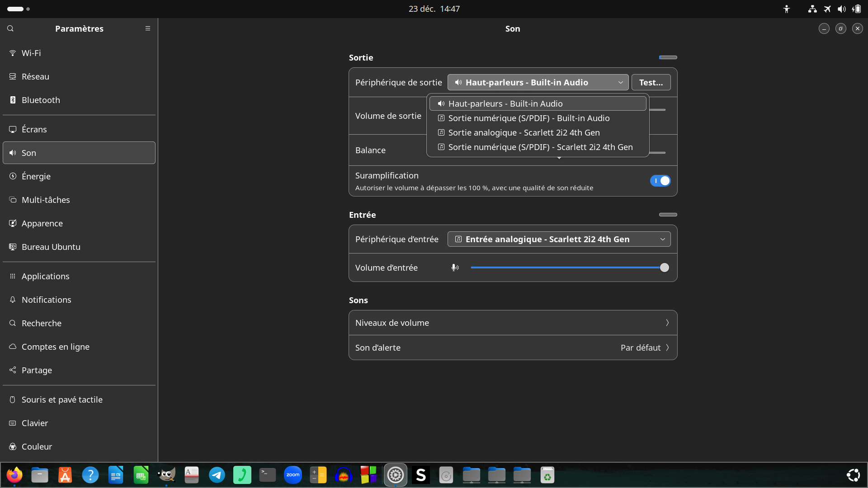Screen dimensions: 868x488
Task: Open Niveaux de volume row
Action: 513,323
